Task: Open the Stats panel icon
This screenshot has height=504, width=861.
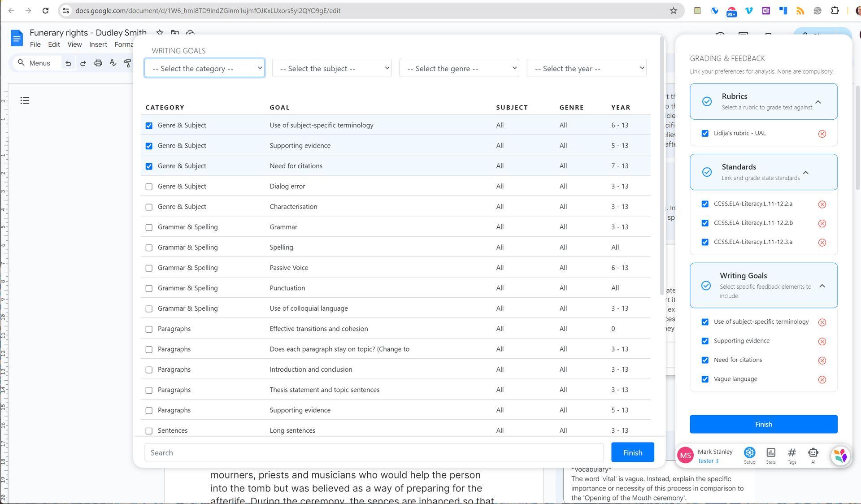Action: click(x=770, y=453)
